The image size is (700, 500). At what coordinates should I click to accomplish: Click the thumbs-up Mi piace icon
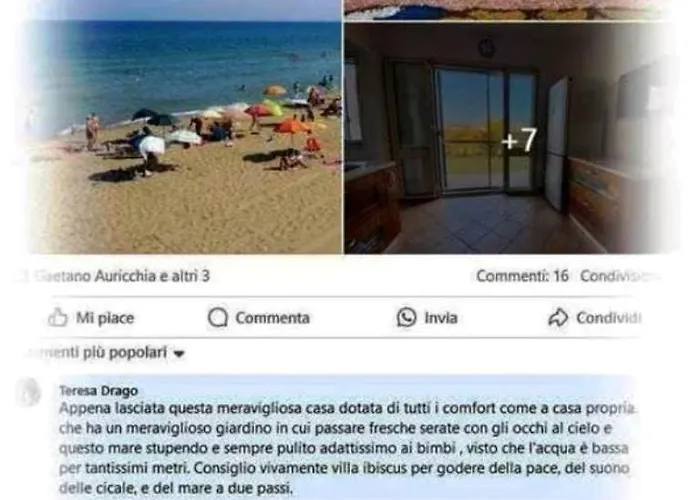(58, 317)
